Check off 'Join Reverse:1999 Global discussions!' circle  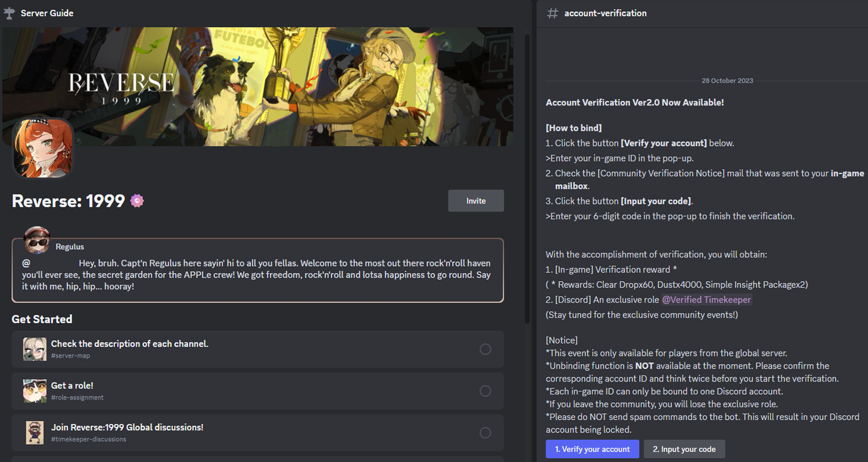[485, 433]
